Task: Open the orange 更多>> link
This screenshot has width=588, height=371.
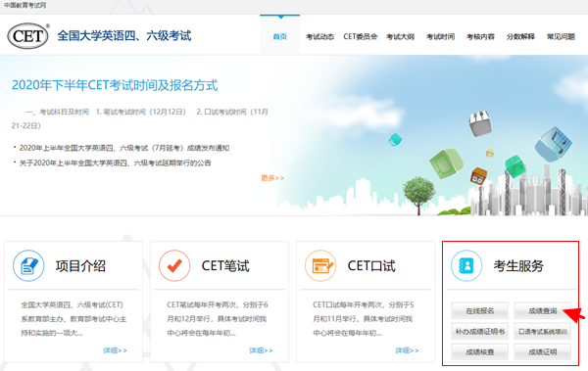Action: (x=272, y=178)
